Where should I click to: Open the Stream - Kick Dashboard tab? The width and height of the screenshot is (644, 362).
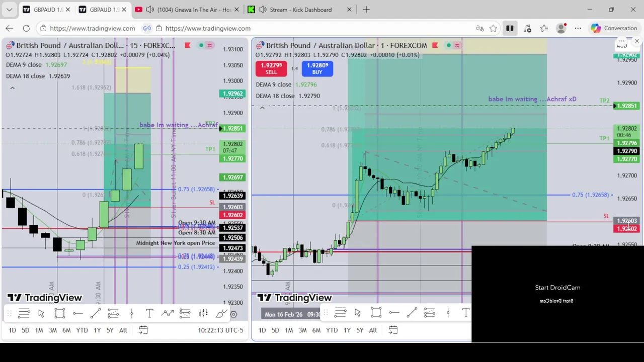[301, 10]
